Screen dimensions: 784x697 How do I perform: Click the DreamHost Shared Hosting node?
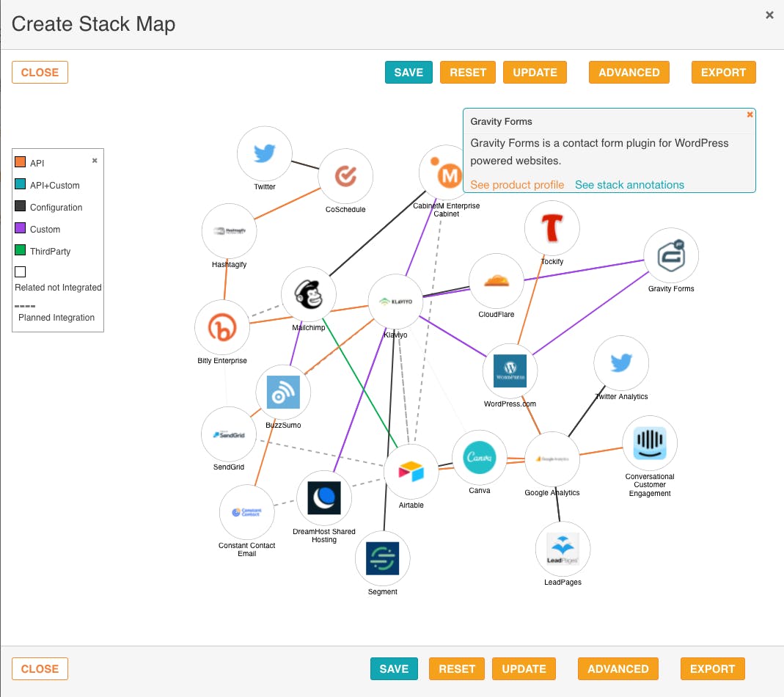324,498
